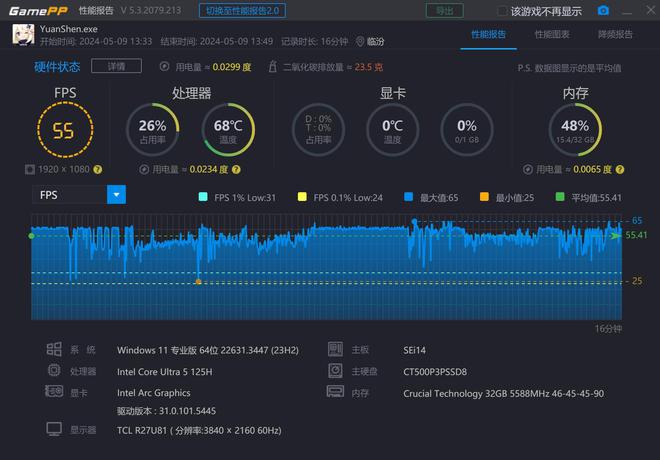660x460 pixels.
Task: Click the help icon beside 1920 x 1080
Action: tap(98, 169)
